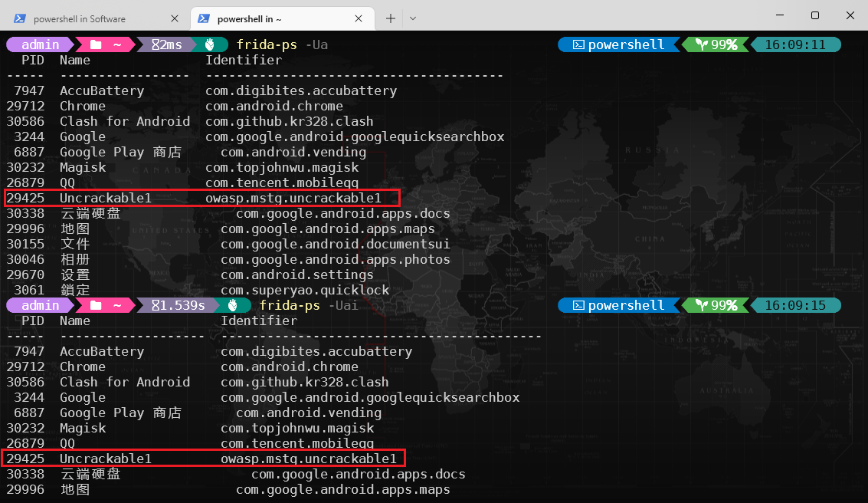Click PID 29425 in the first listing
The height and width of the screenshot is (503, 868).
(x=25, y=199)
